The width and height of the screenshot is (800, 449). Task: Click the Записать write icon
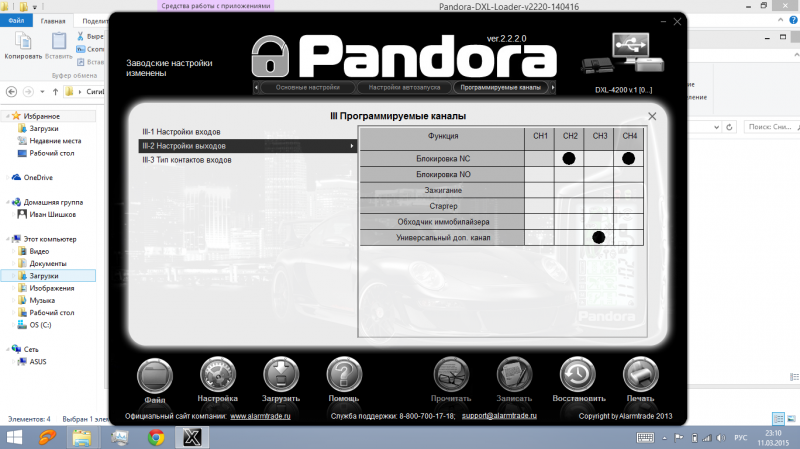pyautogui.click(x=514, y=376)
